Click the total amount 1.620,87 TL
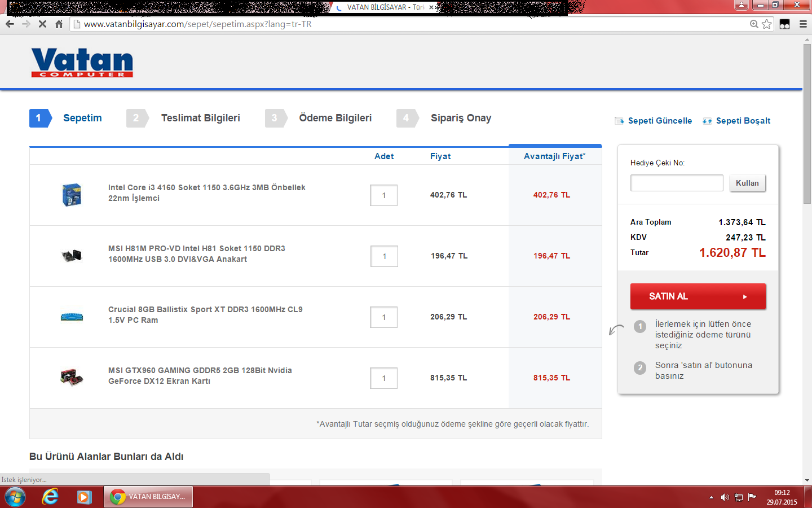This screenshot has height=508, width=812. click(x=732, y=253)
